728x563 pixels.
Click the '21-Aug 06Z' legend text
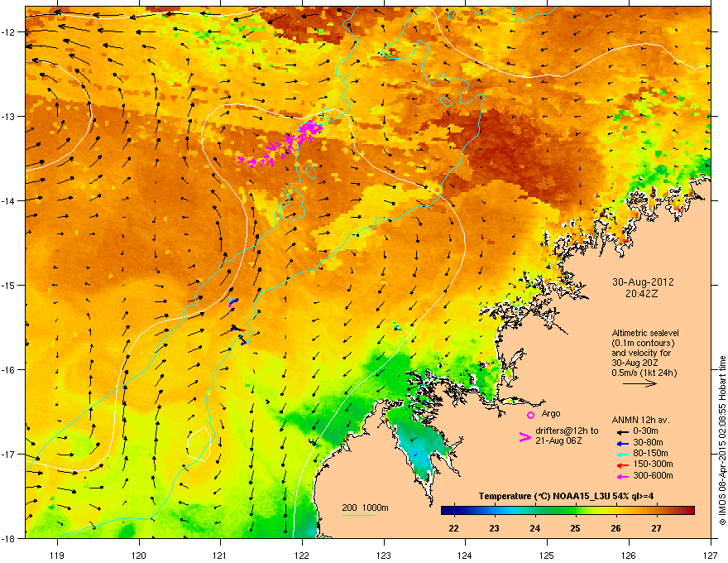pos(558,440)
